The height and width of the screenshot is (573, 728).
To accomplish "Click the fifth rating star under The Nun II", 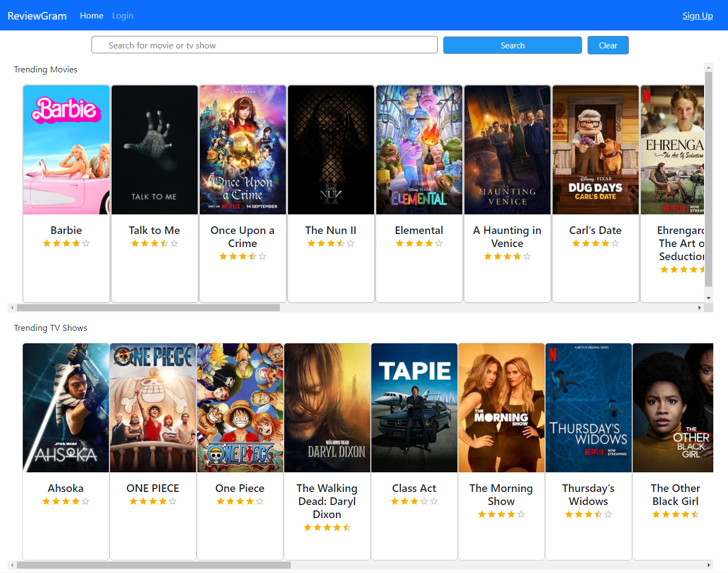I will click(x=351, y=243).
